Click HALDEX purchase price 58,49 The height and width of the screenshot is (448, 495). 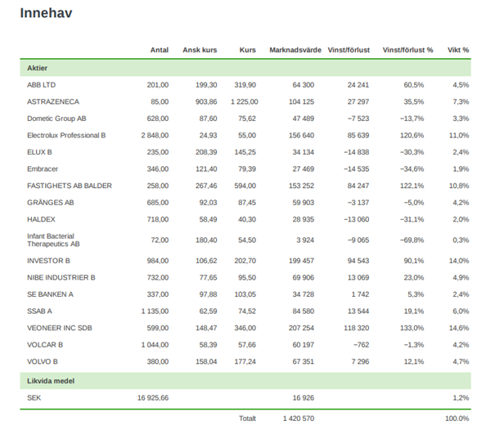point(208,219)
